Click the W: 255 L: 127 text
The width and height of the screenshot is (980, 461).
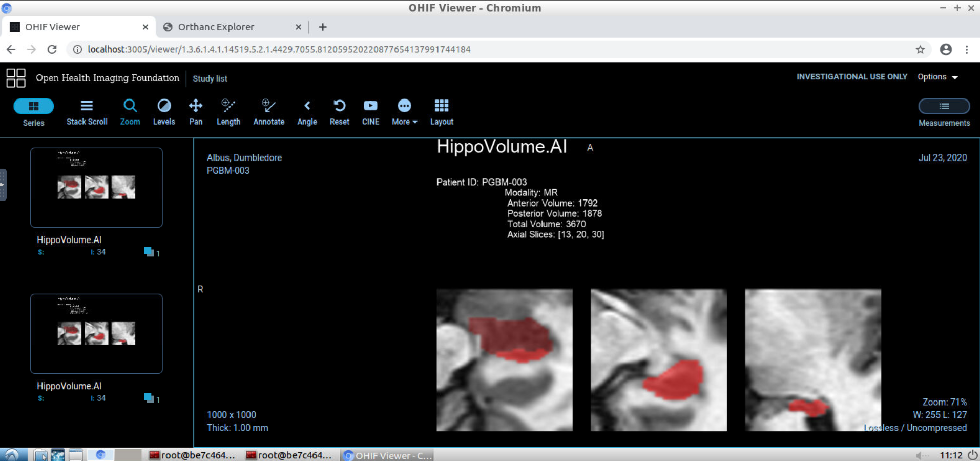pyautogui.click(x=940, y=415)
